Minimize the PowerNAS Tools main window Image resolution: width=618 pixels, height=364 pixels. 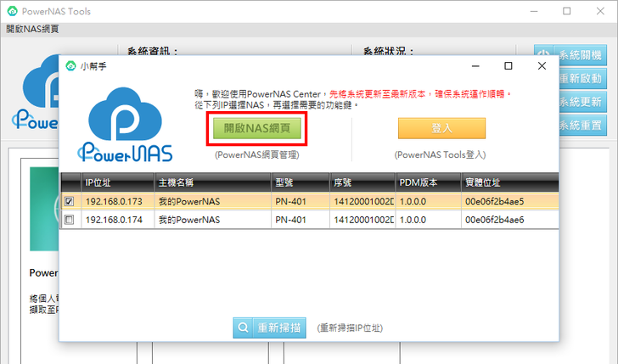534,11
